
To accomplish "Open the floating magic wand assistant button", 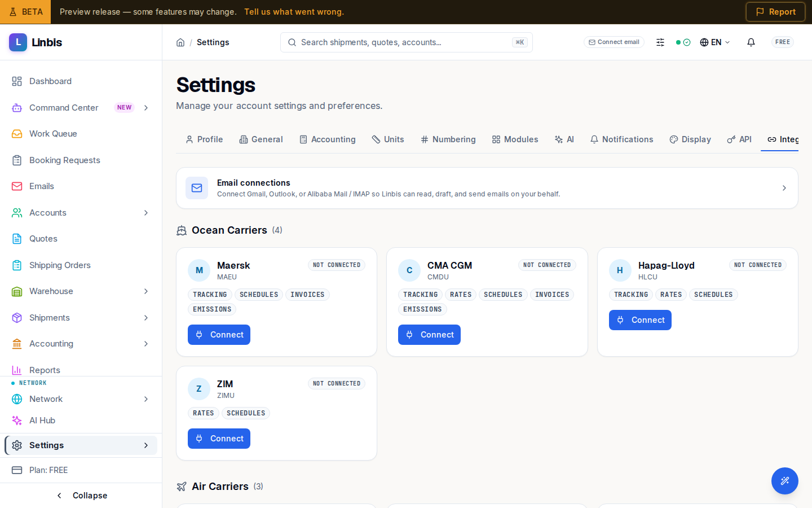I will point(785,481).
